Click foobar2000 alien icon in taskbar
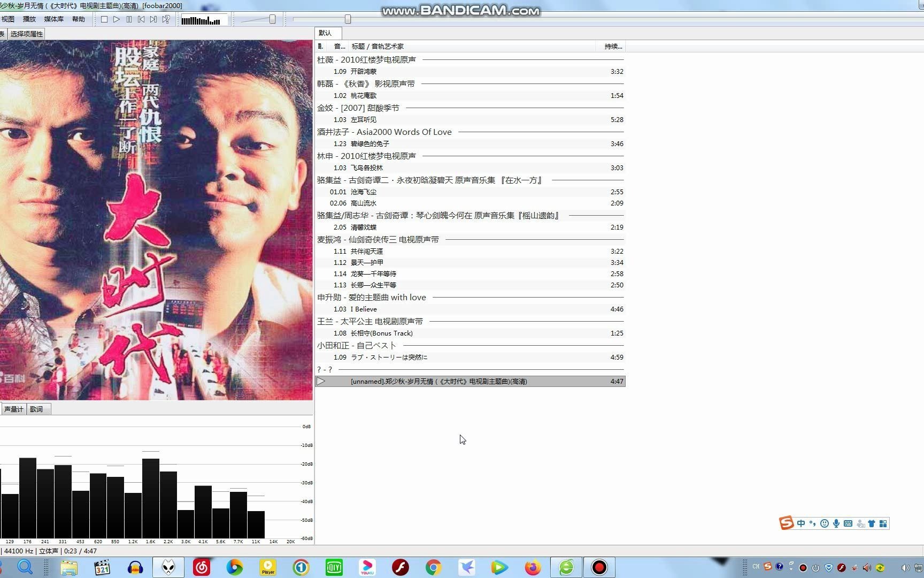 [168, 567]
